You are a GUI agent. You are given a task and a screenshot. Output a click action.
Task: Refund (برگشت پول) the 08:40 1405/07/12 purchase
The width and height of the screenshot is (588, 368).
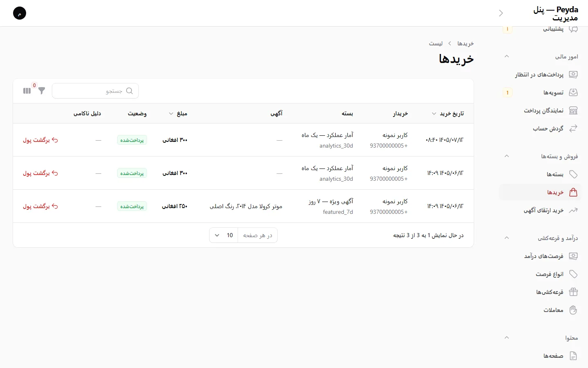[40, 140]
